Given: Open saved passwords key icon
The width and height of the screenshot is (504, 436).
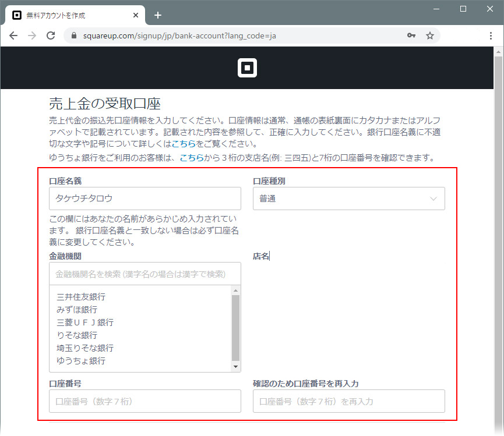Looking at the screenshot, I should (411, 36).
